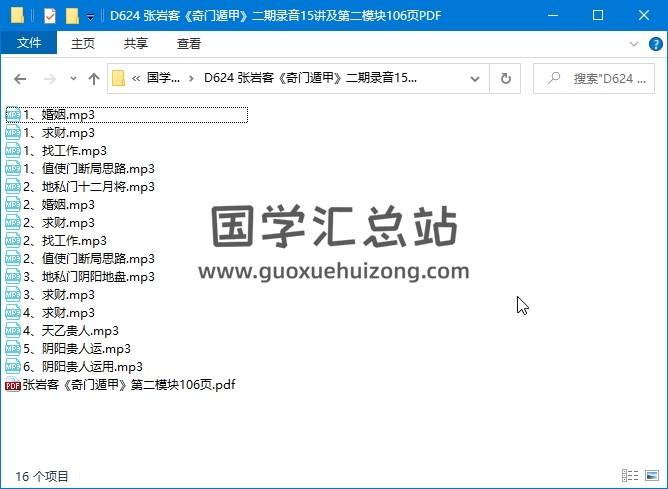Expand the ribbon with the chevron
668x489 pixels.
(x=633, y=44)
